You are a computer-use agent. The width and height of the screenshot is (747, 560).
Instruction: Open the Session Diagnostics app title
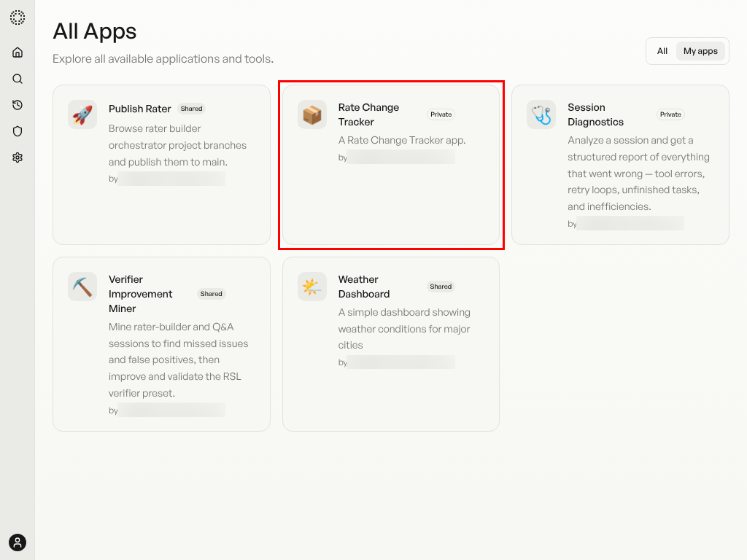[x=595, y=114]
